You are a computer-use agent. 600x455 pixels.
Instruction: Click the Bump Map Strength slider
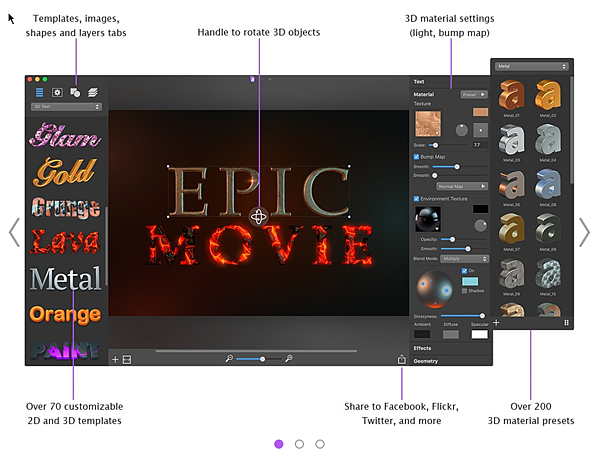460,166
